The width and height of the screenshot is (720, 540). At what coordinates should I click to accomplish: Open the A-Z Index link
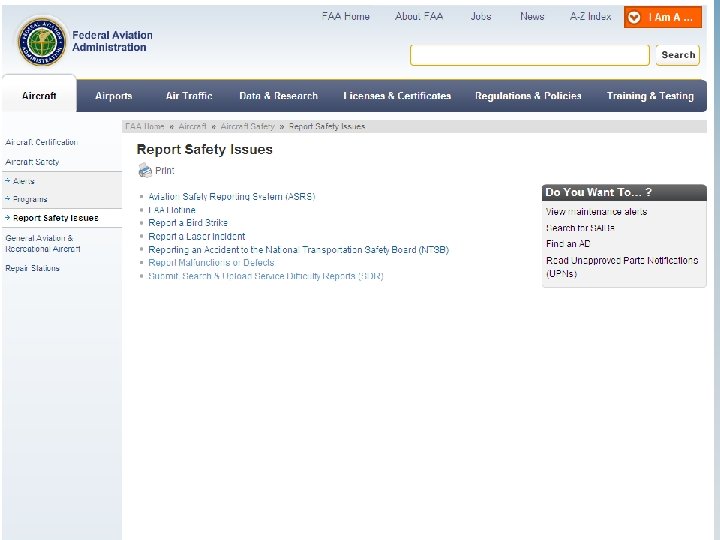(x=591, y=17)
